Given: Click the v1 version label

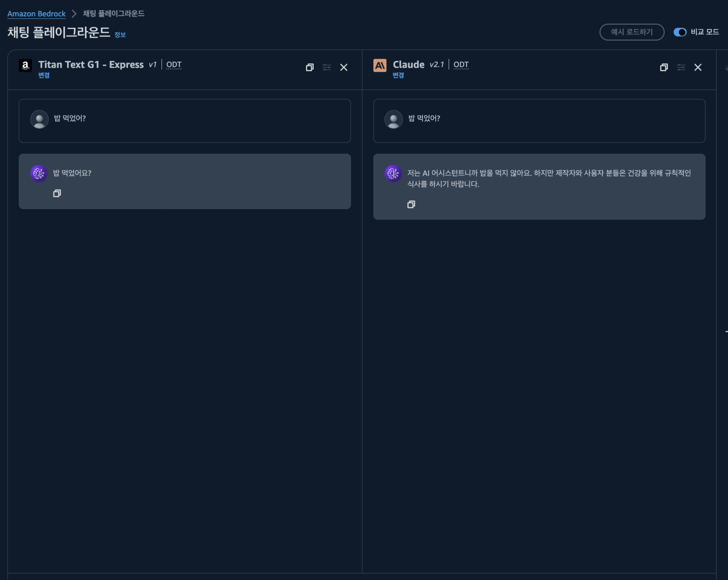Looking at the screenshot, I should click(x=152, y=65).
